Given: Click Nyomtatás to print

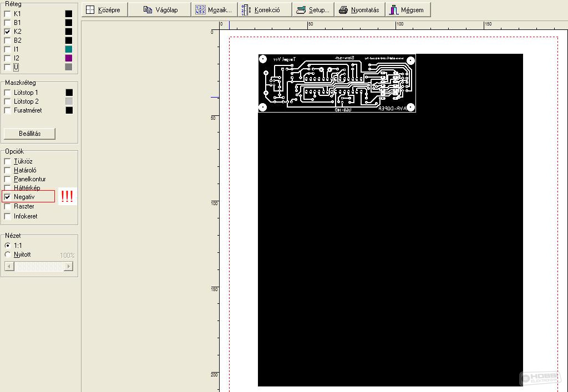Looking at the screenshot, I should click(x=359, y=10).
